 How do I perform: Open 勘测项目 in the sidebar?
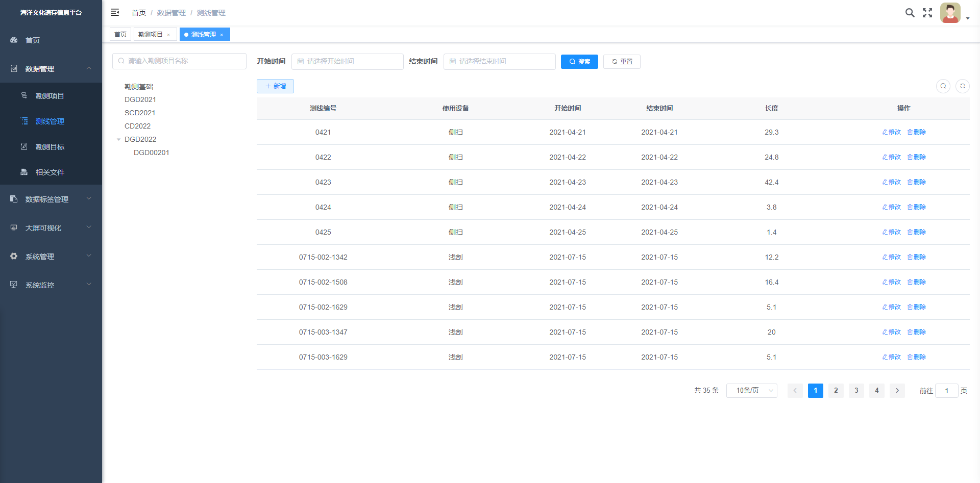coord(51,96)
